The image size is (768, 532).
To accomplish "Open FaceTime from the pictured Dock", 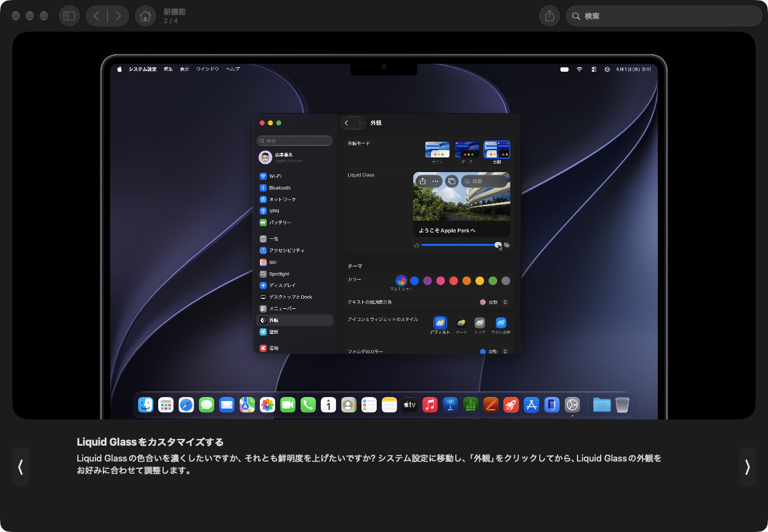I will click(288, 405).
